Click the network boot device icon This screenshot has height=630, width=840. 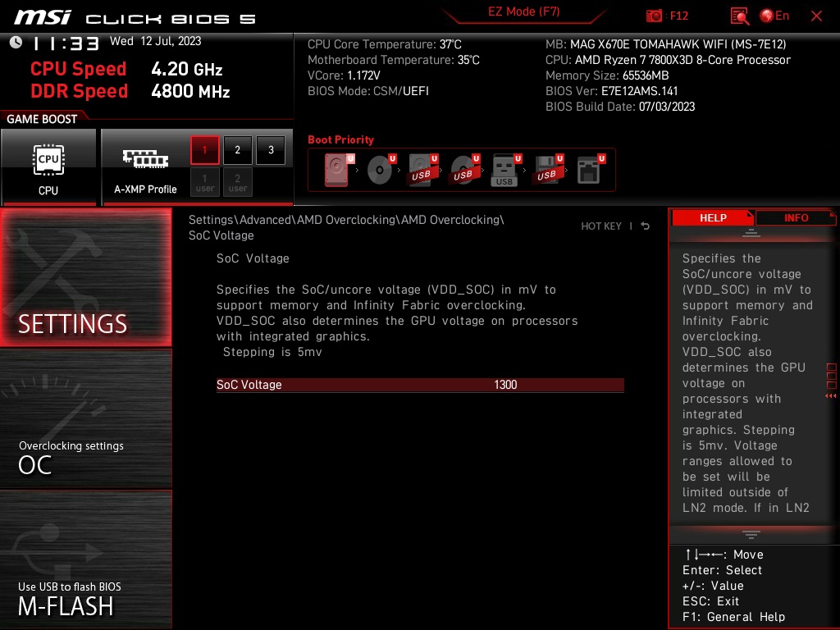point(591,170)
